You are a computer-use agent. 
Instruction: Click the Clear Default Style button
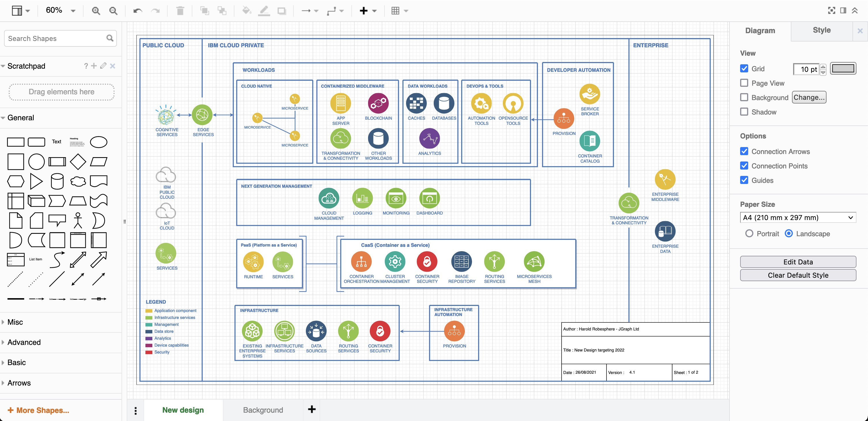(x=798, y=276)
